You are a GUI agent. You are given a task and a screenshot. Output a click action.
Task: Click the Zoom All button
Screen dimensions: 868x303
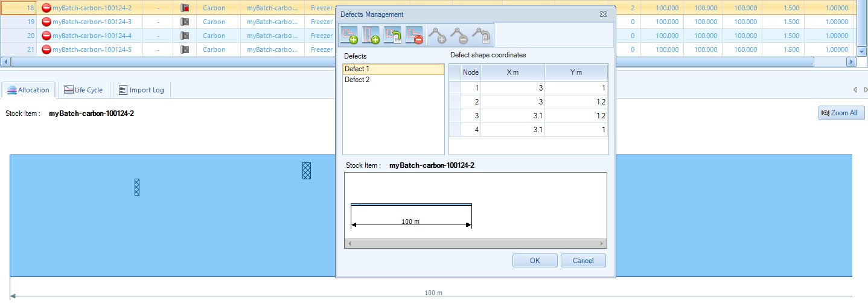click(841, 113)
